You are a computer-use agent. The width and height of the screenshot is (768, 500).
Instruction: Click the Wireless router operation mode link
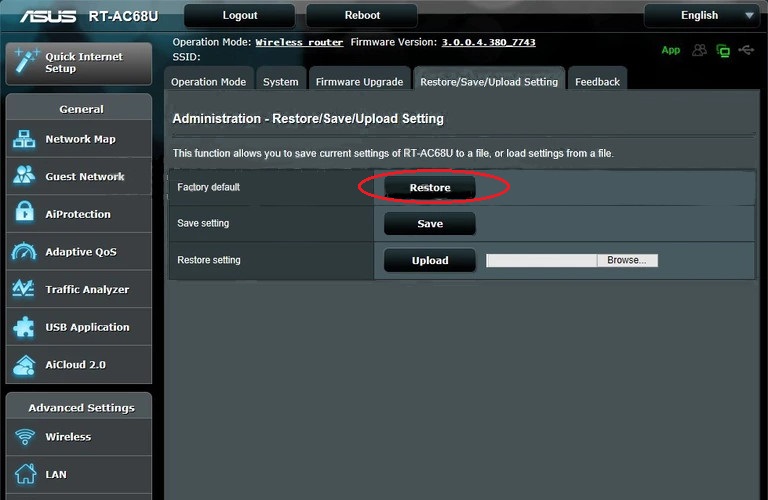pos(299,42)
